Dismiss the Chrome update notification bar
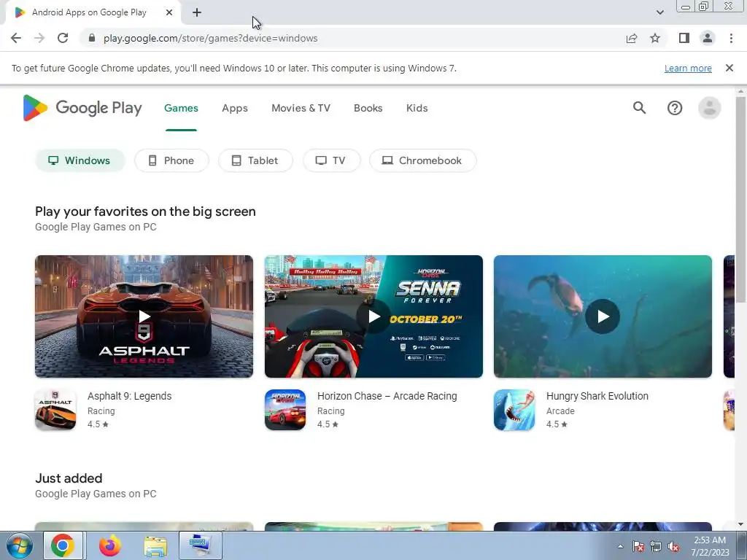 pos(729,68)
